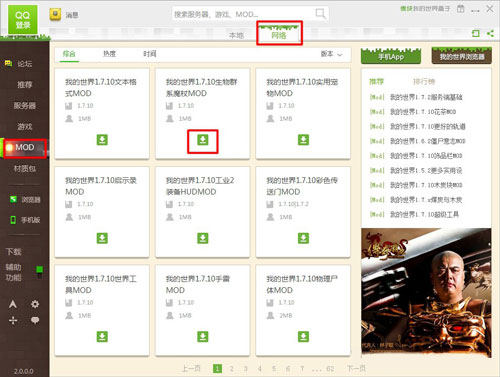Expand the 版本 version dropdown
The width and height of the screenshot is (500, 377).
click(331, 54)
